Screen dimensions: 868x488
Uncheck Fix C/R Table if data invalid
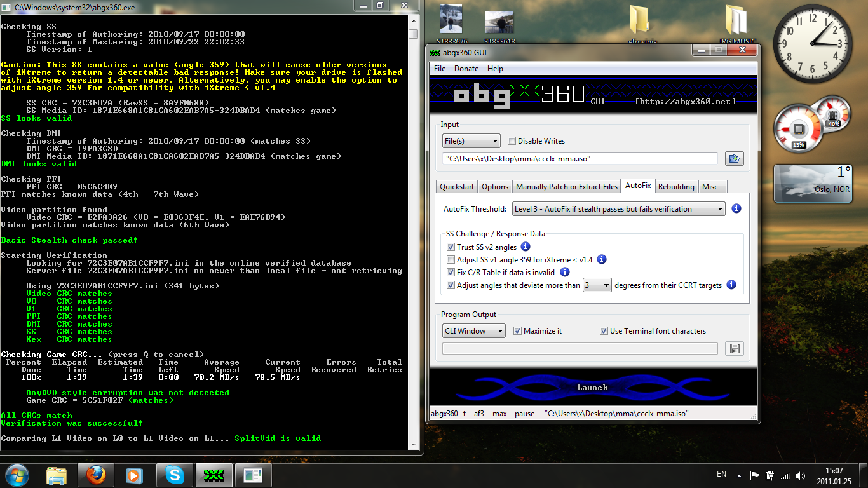coord(451,273)
